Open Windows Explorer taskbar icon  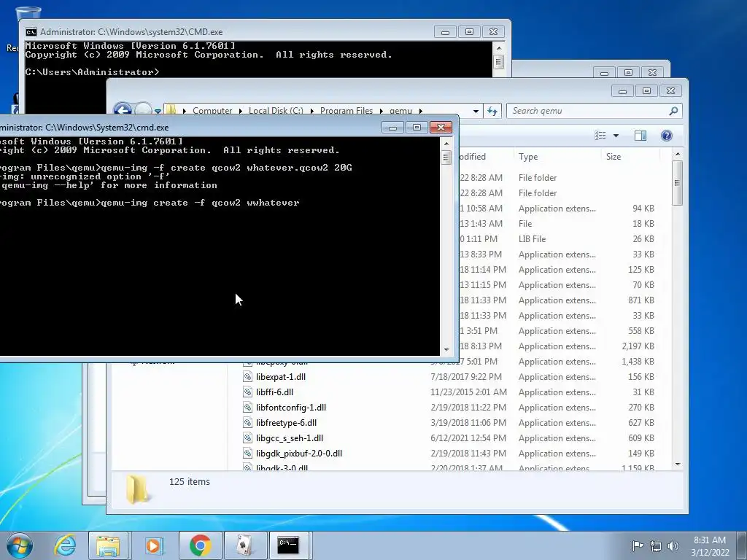108,545
